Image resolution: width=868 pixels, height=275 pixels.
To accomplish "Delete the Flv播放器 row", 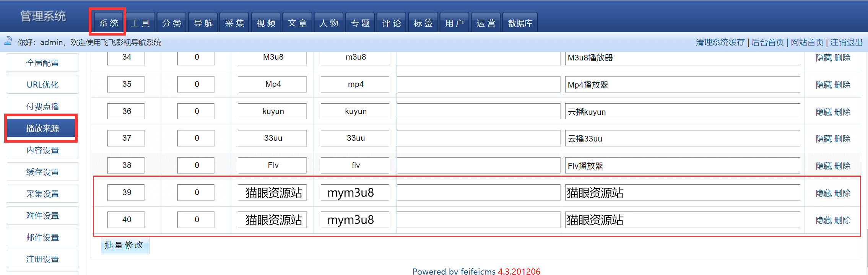I will (x=842, y=166).
